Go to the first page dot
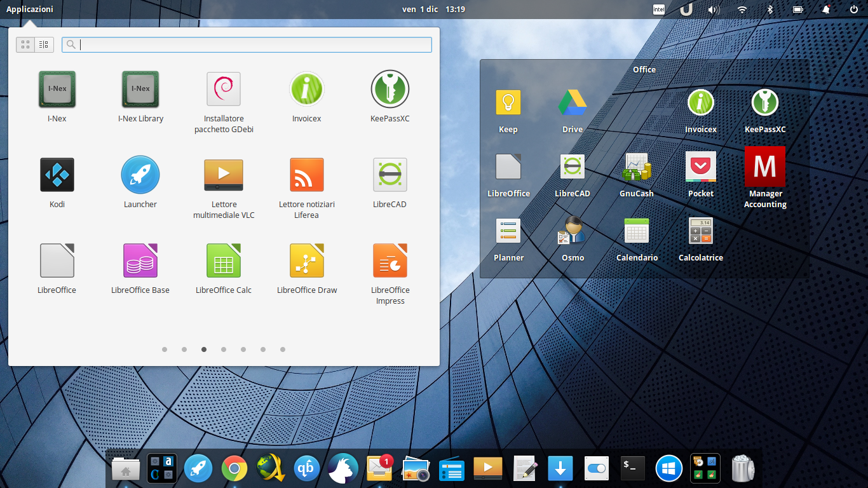Screen dimensions: 868x488 (x=165, y=349)
